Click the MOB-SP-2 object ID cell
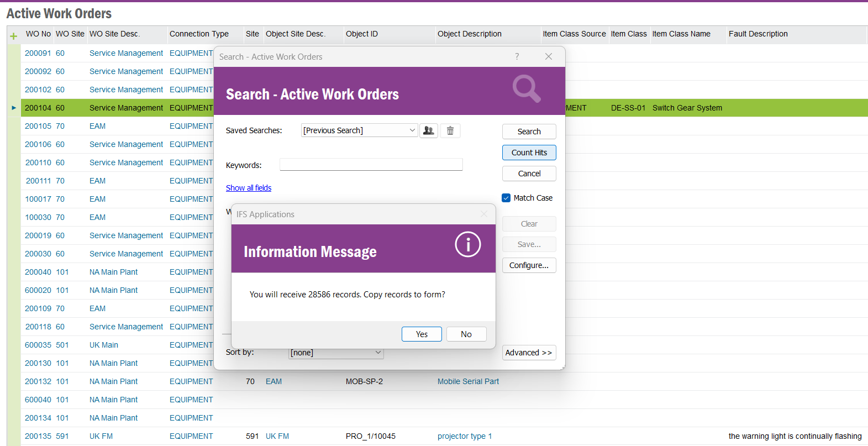 [364, 381]
